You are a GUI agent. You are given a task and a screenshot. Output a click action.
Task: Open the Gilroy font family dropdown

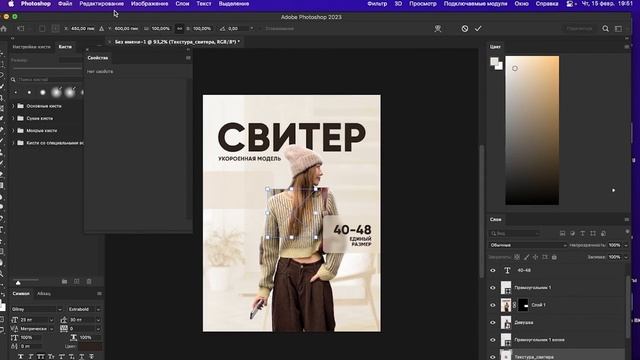point(37,309)
